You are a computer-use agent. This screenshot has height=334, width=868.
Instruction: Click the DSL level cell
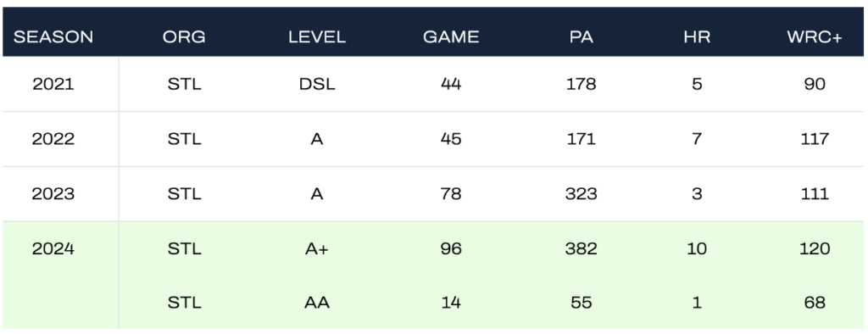(317, 84)
